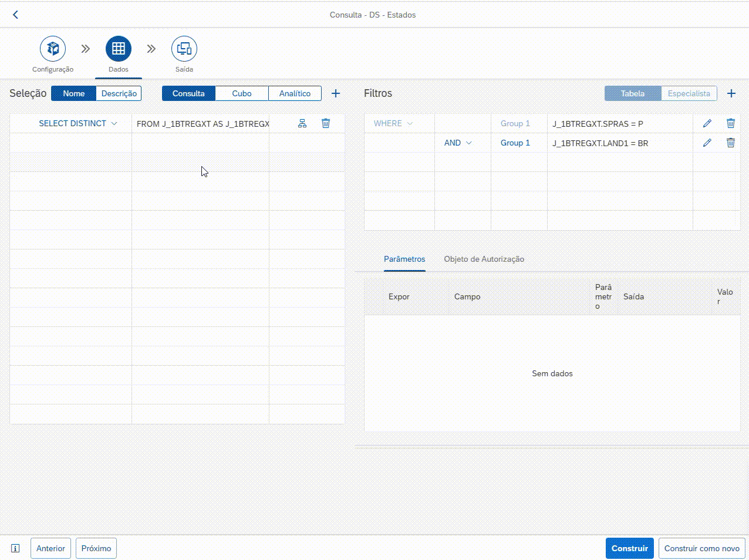This screenshot has width=749, height=560.
Task: Select the Parâmetros tab
Action: (404, 259)
